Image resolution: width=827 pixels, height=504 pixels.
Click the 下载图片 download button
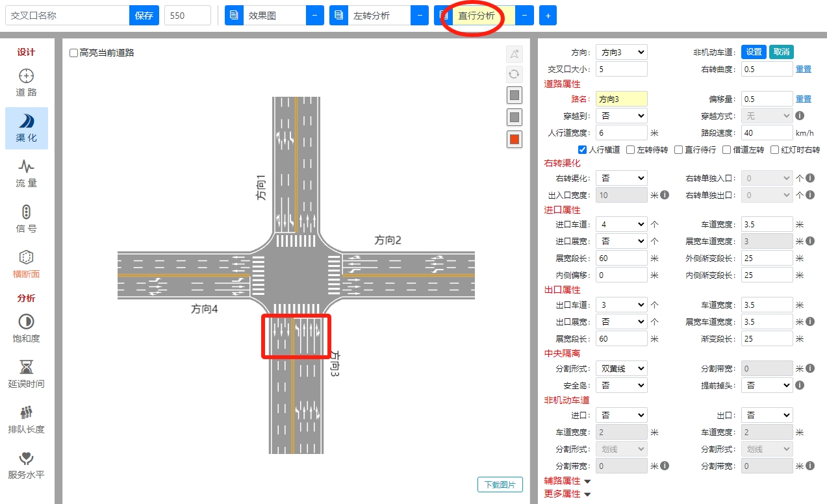click(x=500, y=485)
